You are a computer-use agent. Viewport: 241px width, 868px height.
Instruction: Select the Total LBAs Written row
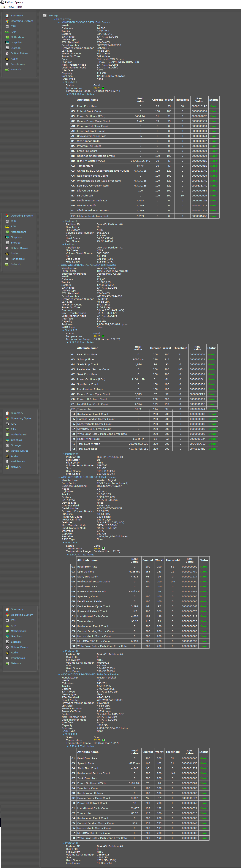coord(144,444)
